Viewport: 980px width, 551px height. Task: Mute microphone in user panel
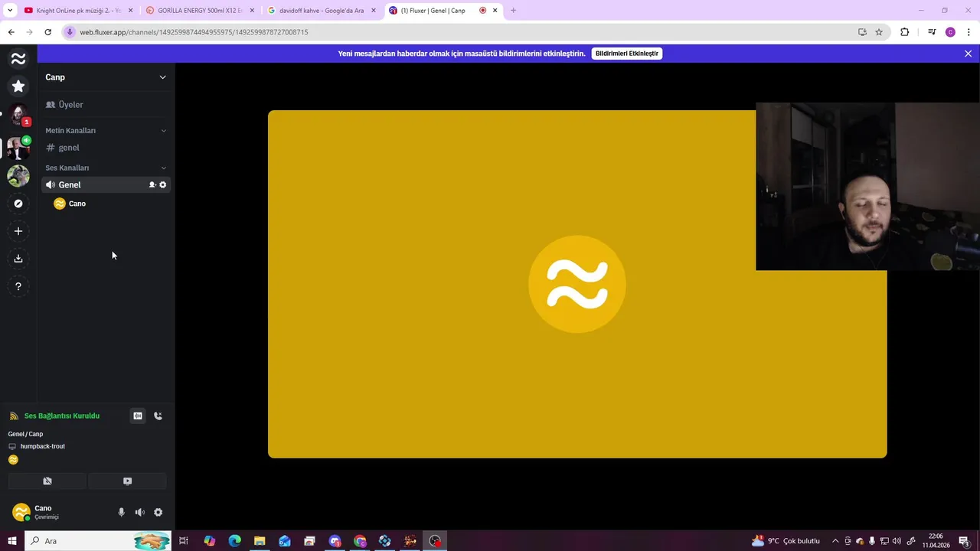(x=121, y=512)
